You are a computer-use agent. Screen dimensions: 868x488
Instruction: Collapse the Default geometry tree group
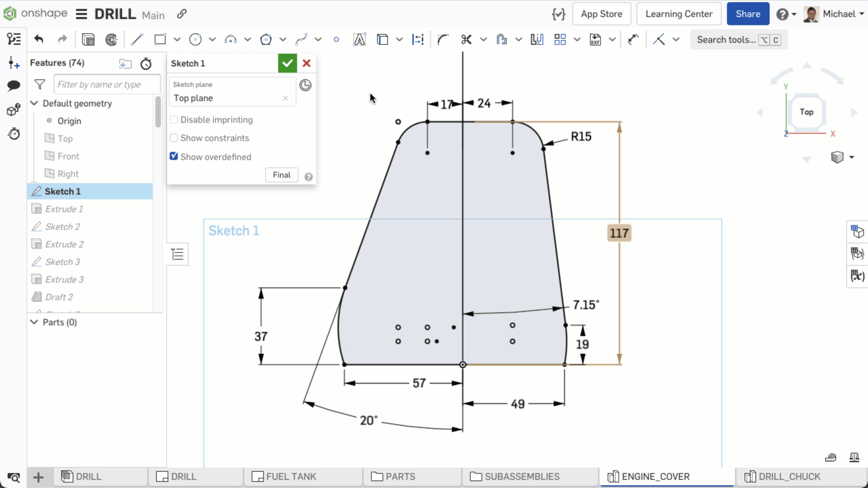tap(34, 104)
